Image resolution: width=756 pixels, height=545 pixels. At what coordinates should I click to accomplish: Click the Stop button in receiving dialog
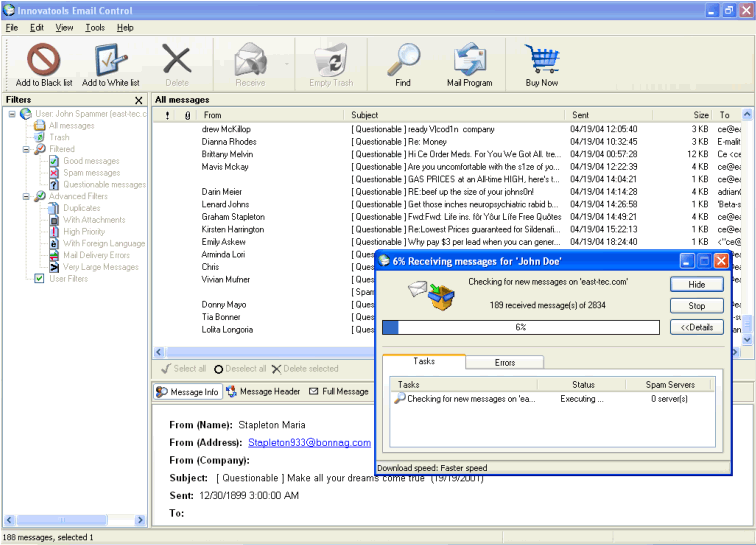coord(697,306)
